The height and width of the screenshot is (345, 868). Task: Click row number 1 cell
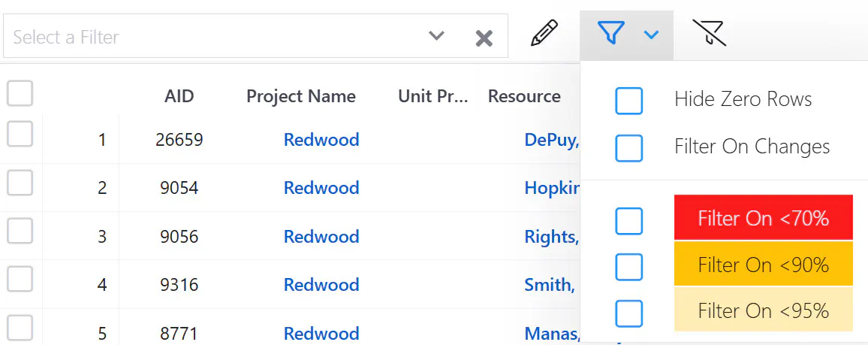pos(102,140)
